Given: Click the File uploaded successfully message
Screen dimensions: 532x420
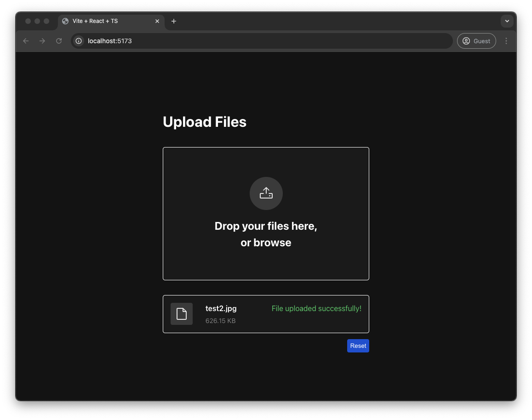Looking at the screenshot, I should [316, 308].
